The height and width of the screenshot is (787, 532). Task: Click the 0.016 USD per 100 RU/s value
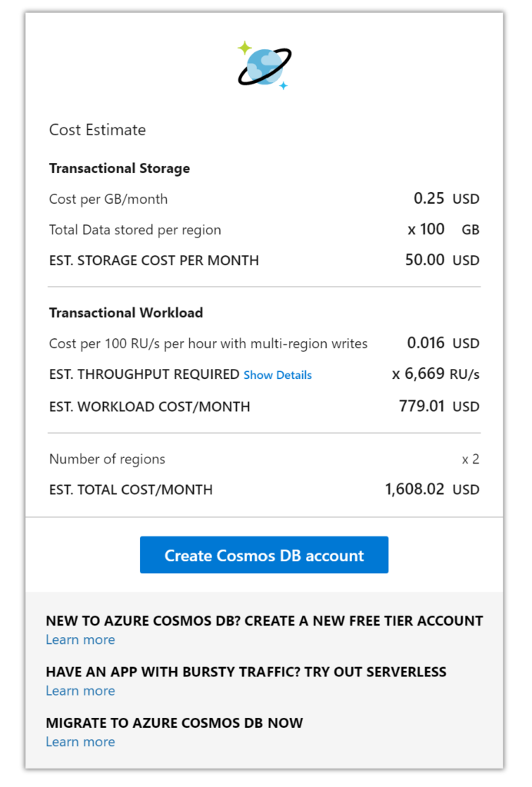tap(443, 344)
